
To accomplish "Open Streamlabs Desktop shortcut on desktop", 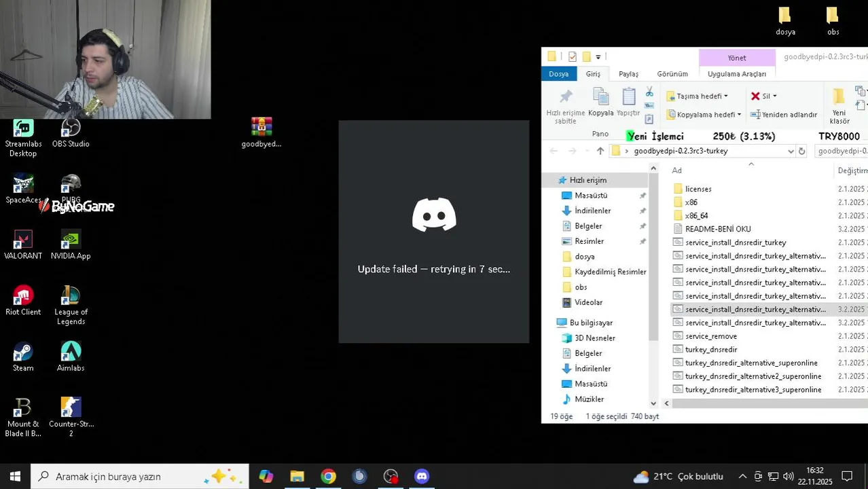I will point(23,138).
